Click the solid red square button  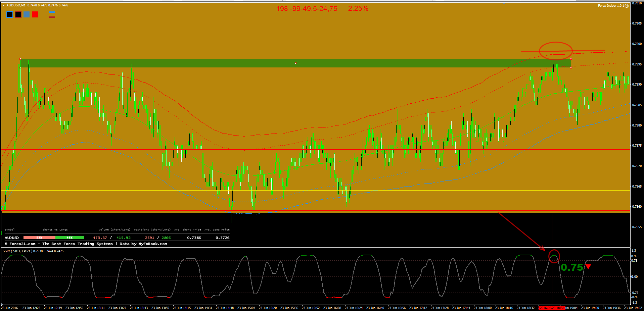pos(35,14)
